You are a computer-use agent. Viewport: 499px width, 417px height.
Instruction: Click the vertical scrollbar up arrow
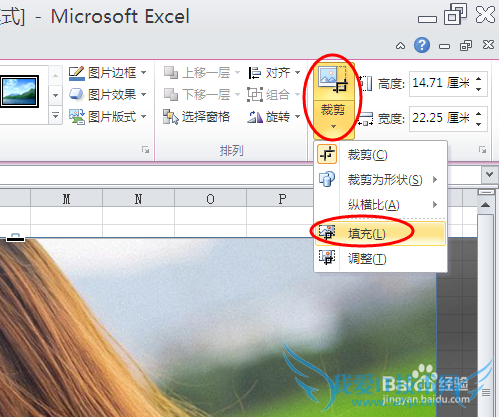[486, 205]
